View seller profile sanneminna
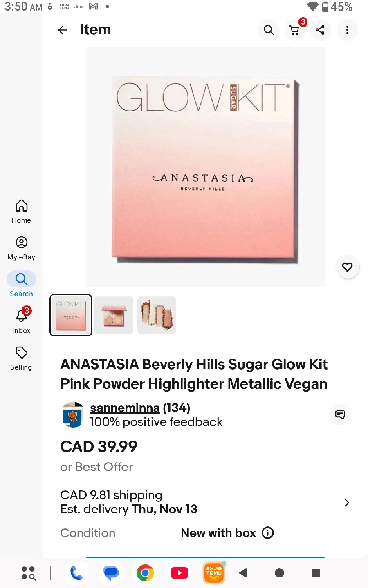368x588 pixels. [125, 408]
